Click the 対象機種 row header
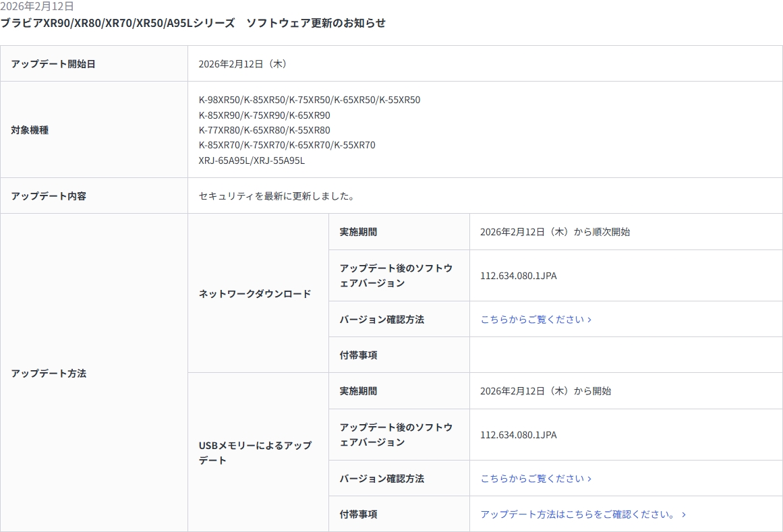The width and height of the screenshot is (783, 532). pyautogui.click(x=30, y=130)
